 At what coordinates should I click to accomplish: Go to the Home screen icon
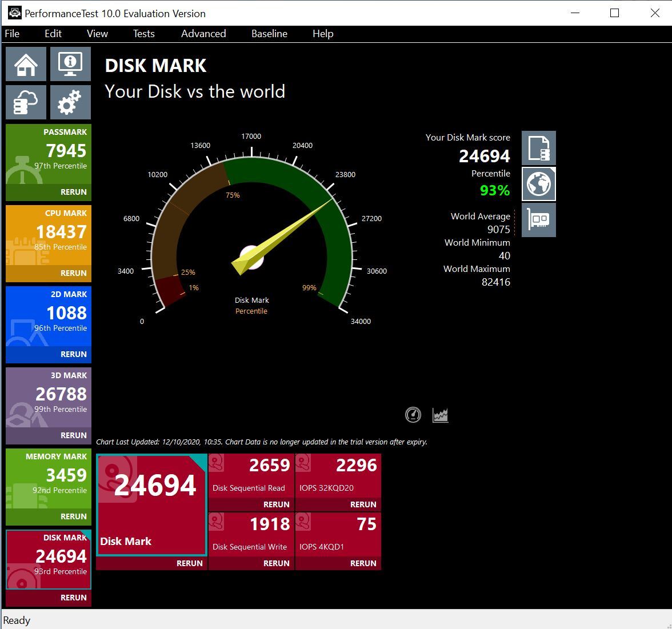tap(26, 64)
